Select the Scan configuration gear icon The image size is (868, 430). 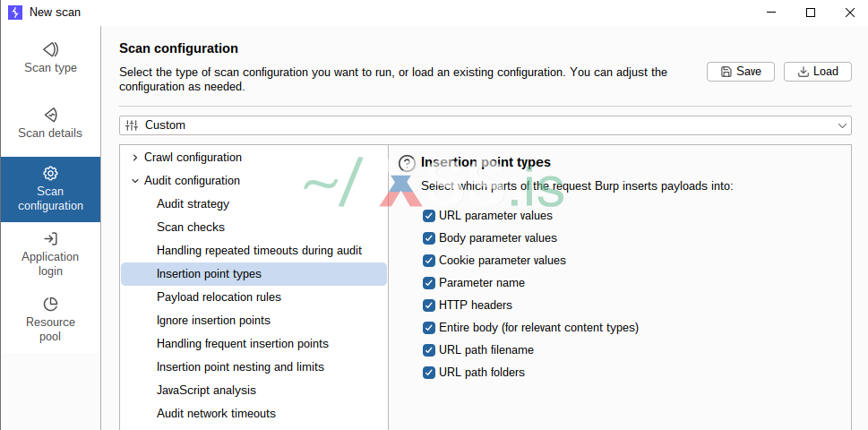click(50, 173)
